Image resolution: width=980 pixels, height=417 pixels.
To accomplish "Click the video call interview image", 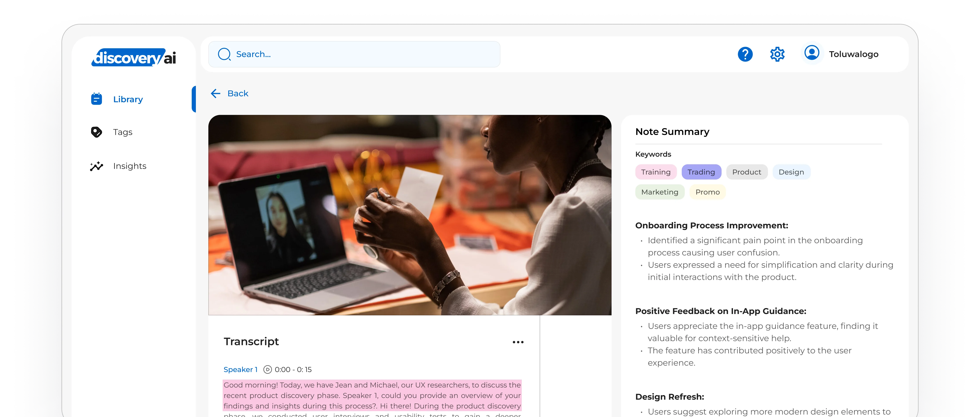I will (x=410, y=215).
